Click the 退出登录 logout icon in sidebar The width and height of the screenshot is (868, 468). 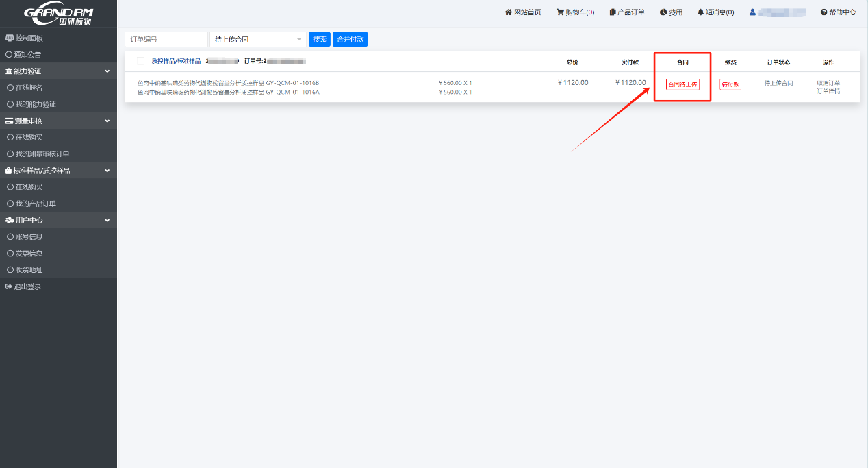coord(9,286)
